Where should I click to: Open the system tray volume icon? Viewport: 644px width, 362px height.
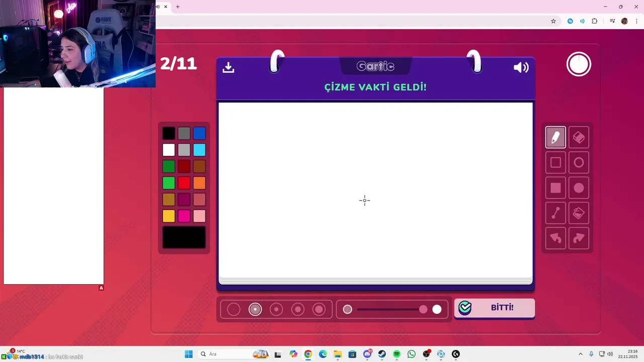click(x=610, y=354)
